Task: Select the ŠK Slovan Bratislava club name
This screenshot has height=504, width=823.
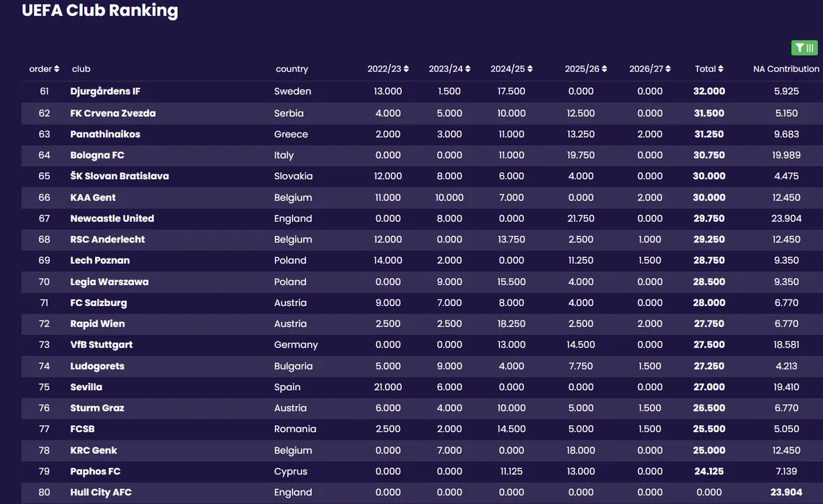Action: [119, 176]
